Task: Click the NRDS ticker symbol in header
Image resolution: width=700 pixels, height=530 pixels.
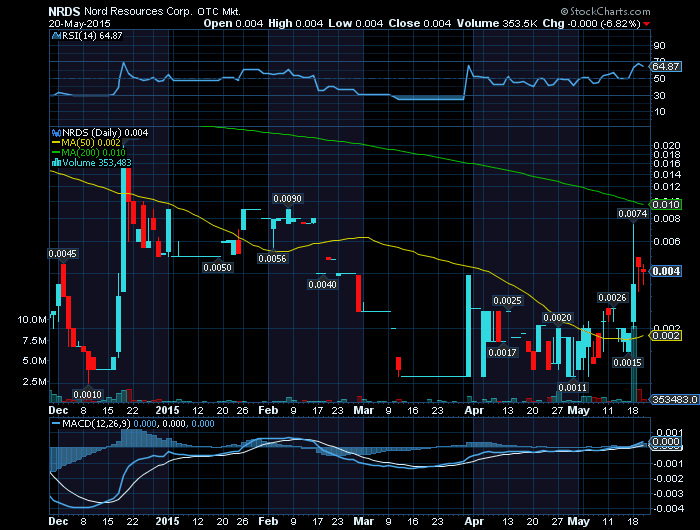Action: 66,9
